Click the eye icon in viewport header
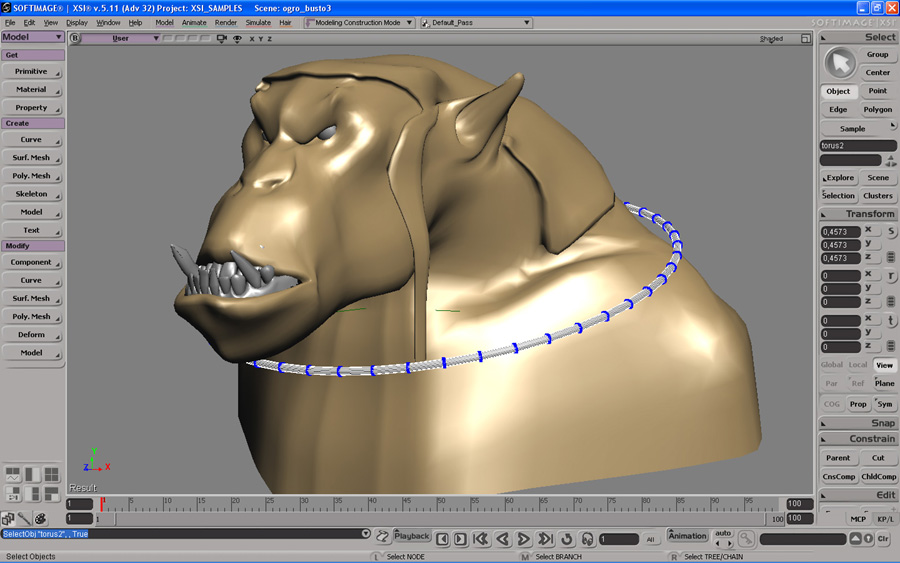The height and width of the screenshot is (563, 900). [x=237, y=39]
